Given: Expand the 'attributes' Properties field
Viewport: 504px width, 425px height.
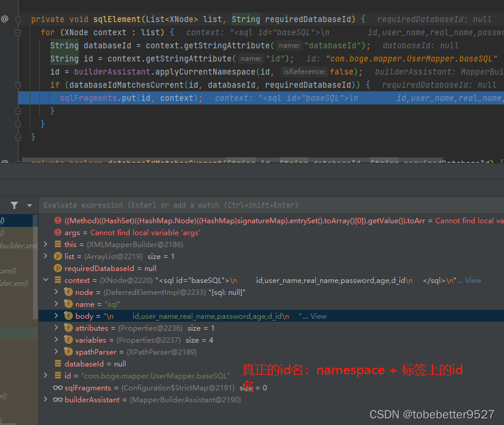Looking at the screenshot, I should pyautogui.click(x=56, y=328).
